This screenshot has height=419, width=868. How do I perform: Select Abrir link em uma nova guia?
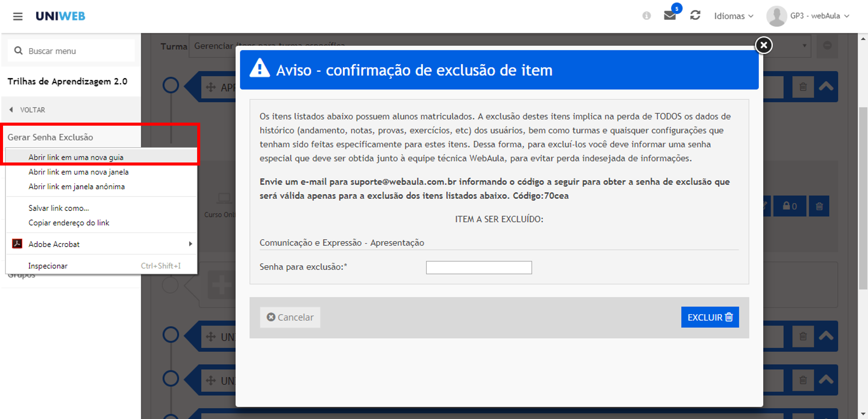(76, 157)
